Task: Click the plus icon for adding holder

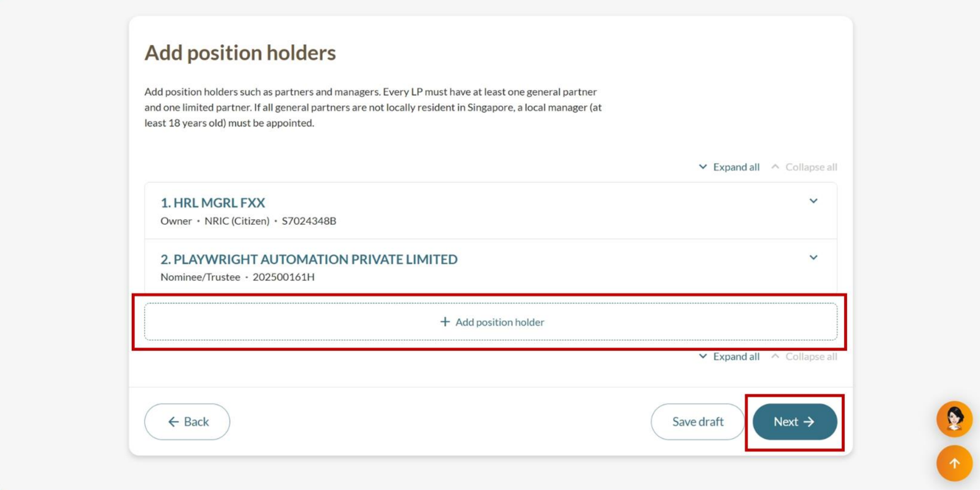Action: coord(444,322)
